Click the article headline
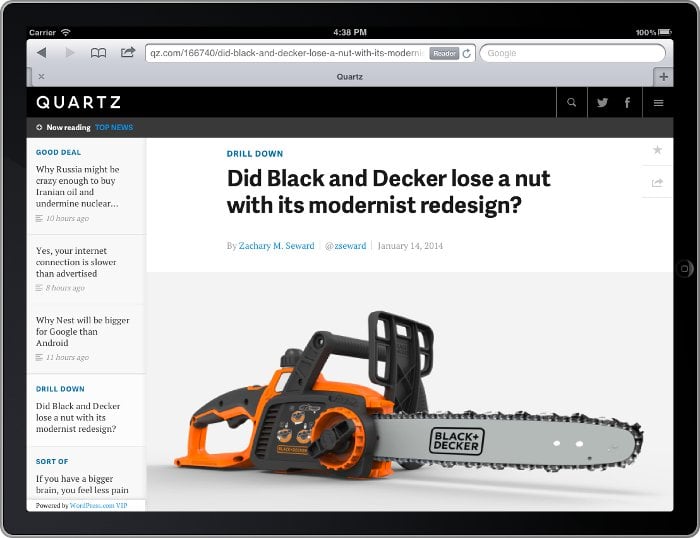The width and height of the screenshot is (700, 538). [x=388, y=192]
